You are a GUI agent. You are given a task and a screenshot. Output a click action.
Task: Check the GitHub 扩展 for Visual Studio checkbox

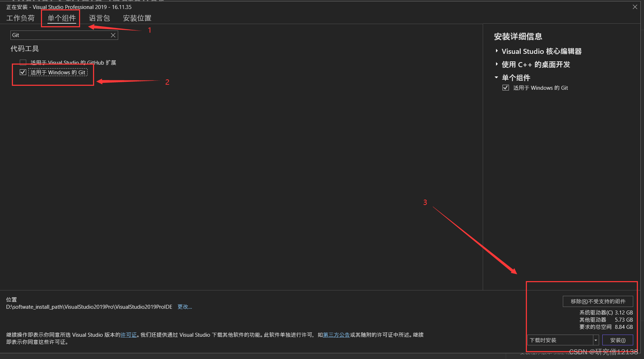click(x=23, y=62)
